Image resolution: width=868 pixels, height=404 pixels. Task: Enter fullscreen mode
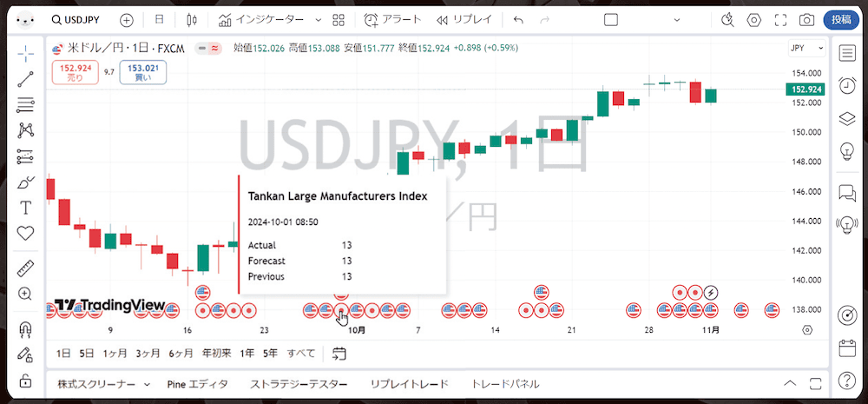(780, 21)
